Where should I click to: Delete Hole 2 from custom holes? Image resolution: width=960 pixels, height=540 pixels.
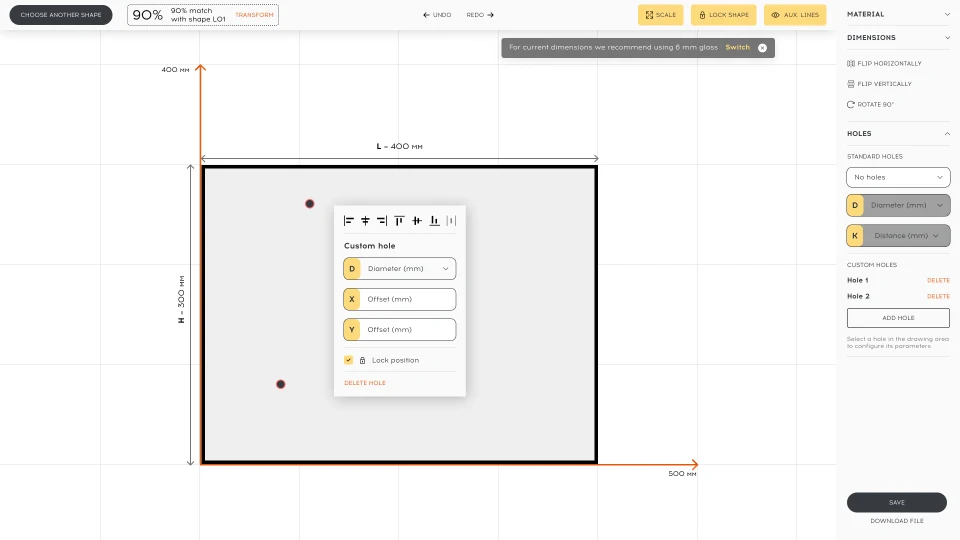point(938,296)
